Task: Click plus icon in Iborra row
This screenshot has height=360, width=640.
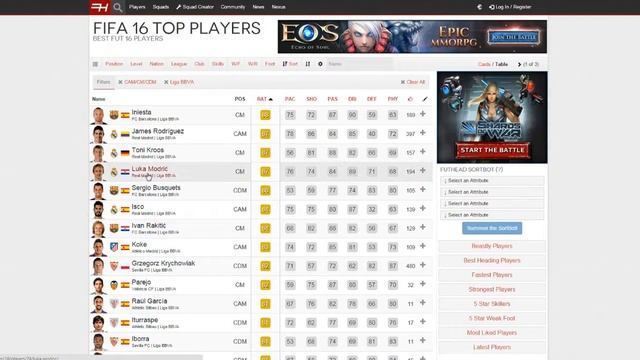Action: coord(423,340)
